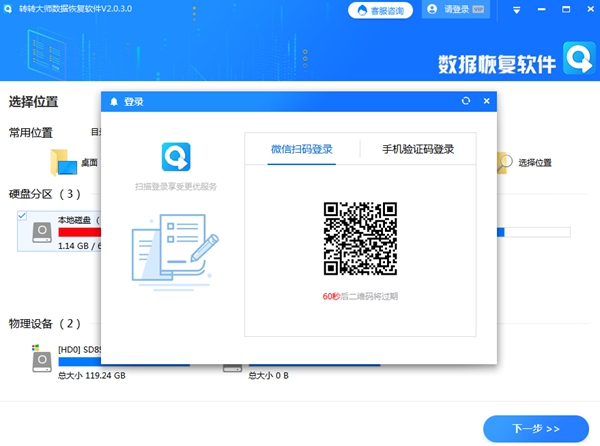Click the 请登录 login button

coord(455,9)
